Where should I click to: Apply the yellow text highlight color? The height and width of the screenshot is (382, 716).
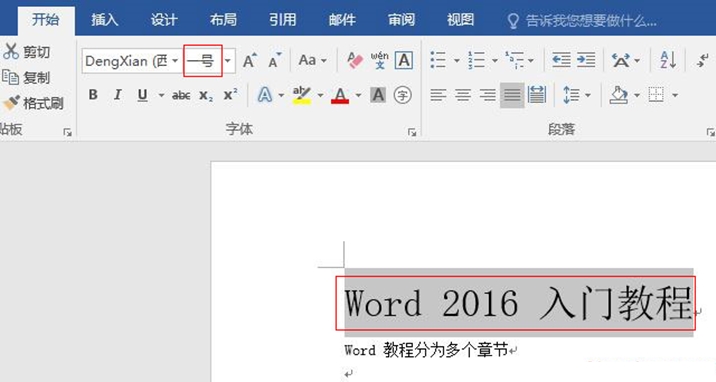pos(301,95)
